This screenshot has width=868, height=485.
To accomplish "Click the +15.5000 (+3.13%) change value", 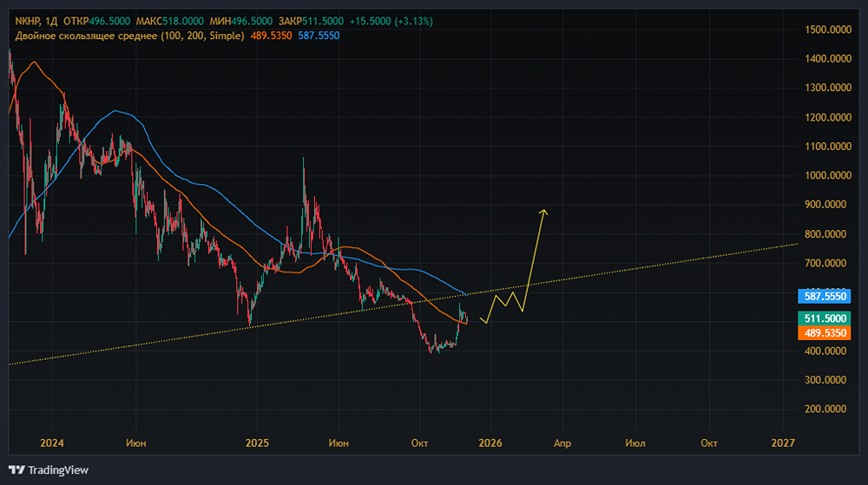I will point(390,21).
